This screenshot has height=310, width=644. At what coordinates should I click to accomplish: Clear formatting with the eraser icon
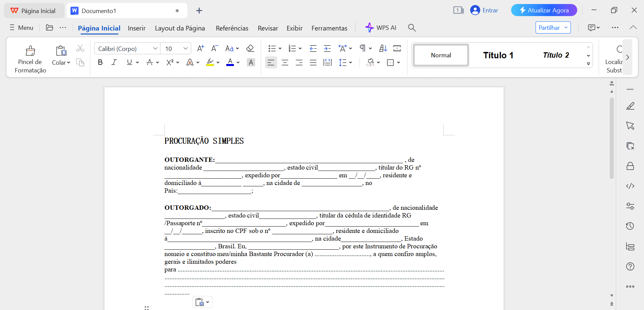click(250, 48)
